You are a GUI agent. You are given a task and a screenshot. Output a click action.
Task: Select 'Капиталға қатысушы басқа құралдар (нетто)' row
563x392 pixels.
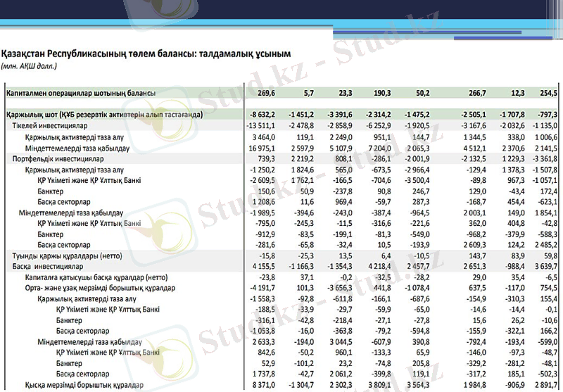click(x=94, y=278)
